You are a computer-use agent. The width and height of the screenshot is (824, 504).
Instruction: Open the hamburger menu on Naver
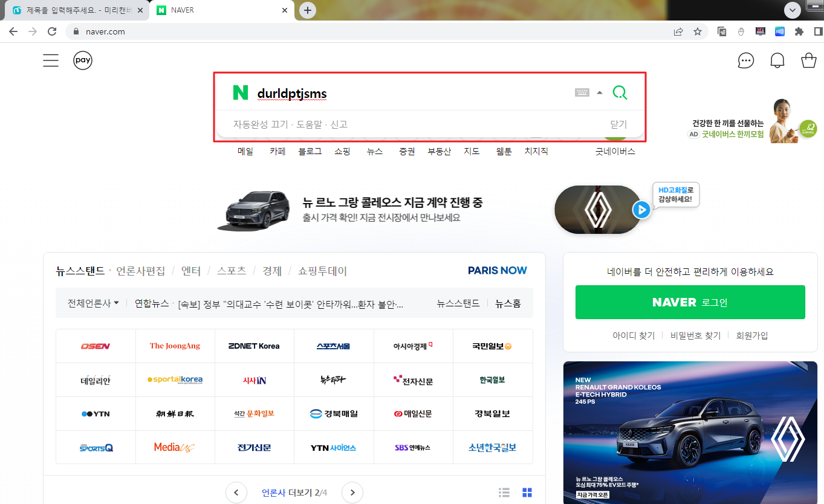click(x=51, y=60)
